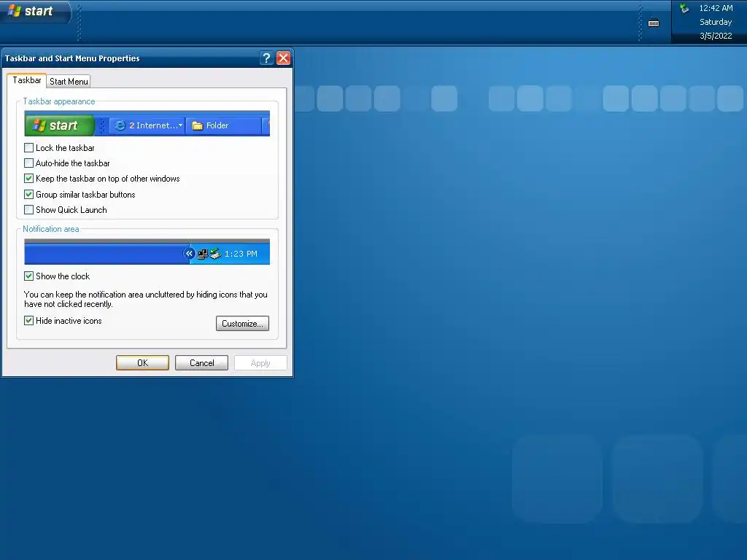Screen dimensions: 747x560
Task: Uncheck Hide inactive icons
Action: (x=28, y=321)
